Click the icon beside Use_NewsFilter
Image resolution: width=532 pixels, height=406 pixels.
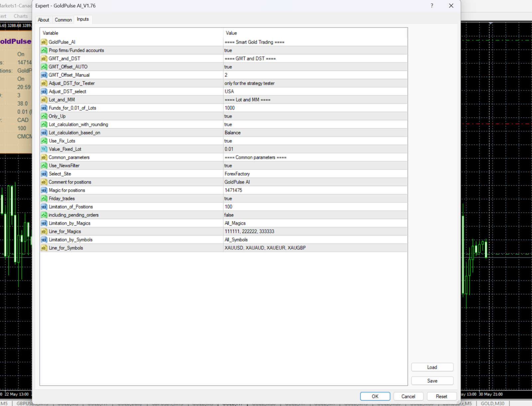click(x=44, y=166)
